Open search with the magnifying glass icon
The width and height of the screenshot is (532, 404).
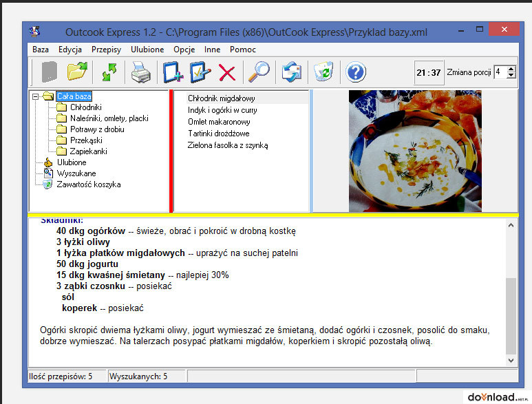[x=259, y=72]
